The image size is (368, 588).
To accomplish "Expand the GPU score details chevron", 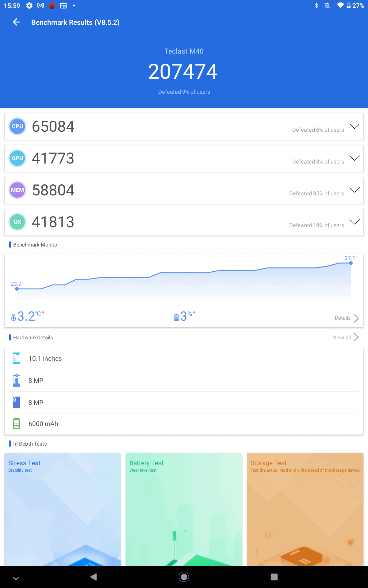I will click(355, 158).
